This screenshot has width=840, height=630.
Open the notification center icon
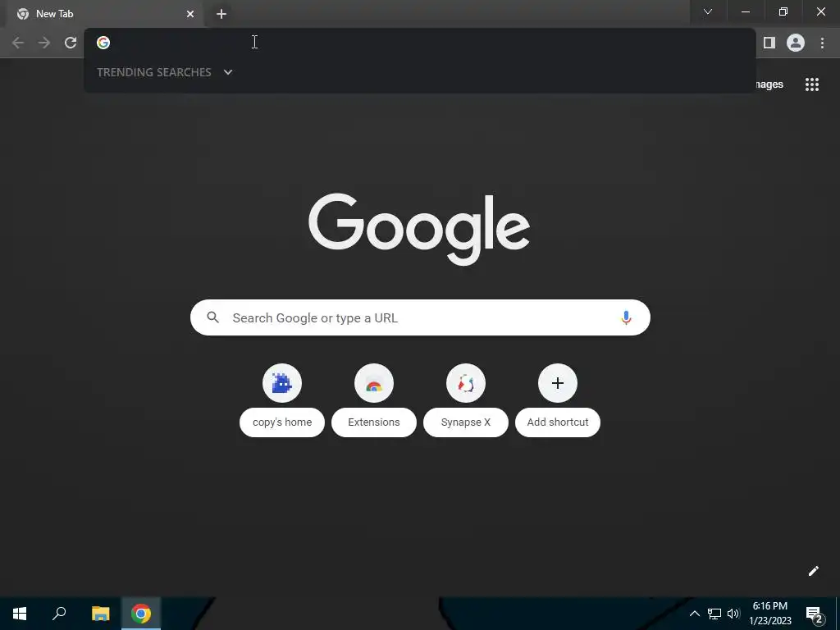click(815, 614)
